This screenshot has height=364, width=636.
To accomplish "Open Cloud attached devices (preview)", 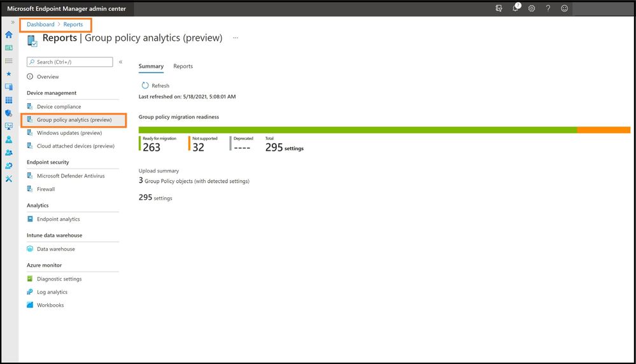I will point(76,146).
